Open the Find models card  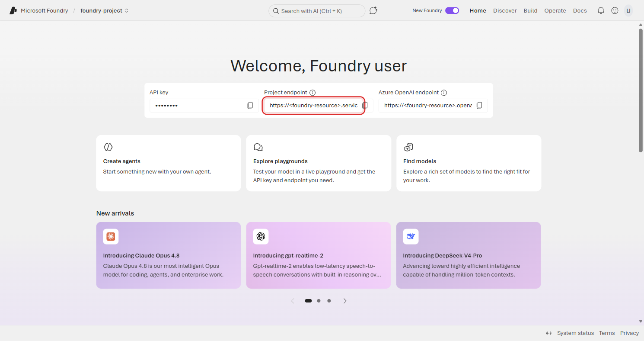pyautogui.click(x=469, y=163)
